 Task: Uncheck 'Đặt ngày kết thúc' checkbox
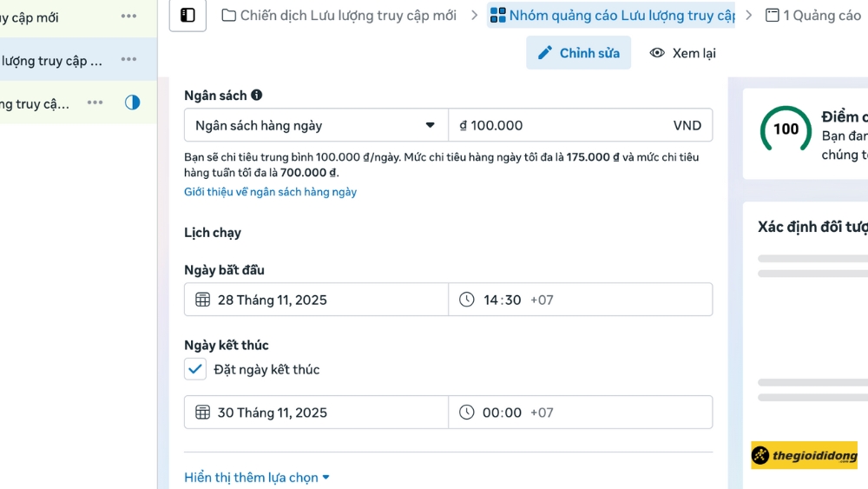click(x=194, y=369)
